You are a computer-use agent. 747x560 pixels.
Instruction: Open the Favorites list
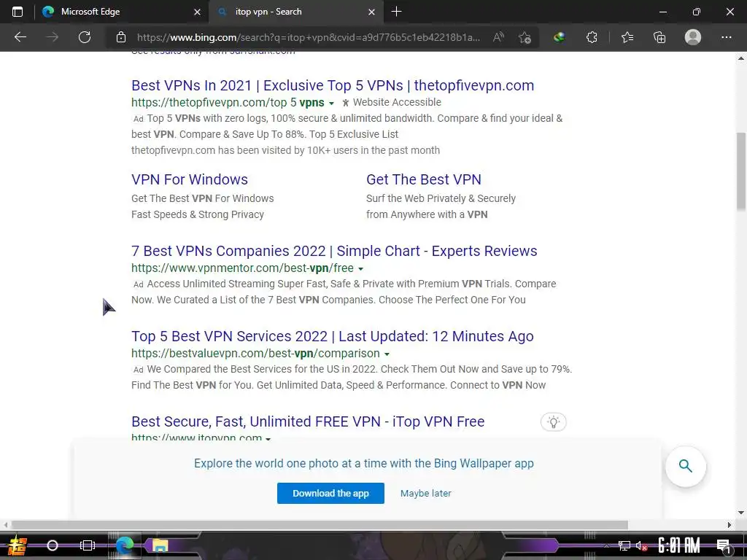[x=627, y=37]
